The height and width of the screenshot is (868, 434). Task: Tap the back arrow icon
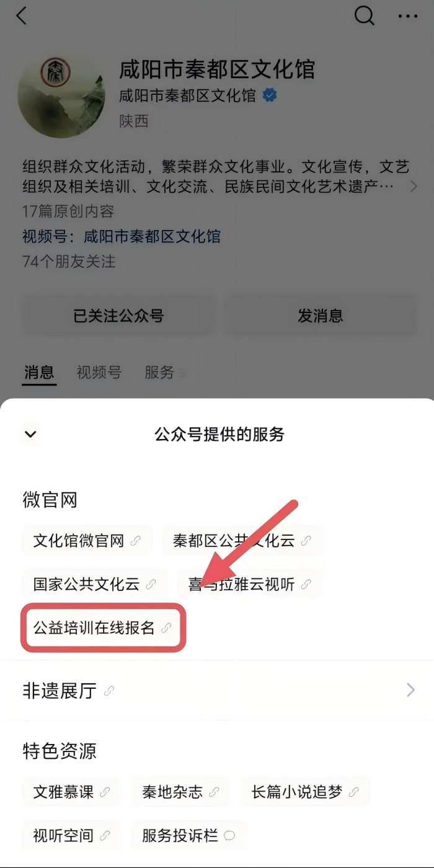pyautogui.click(x=22, y=16)
